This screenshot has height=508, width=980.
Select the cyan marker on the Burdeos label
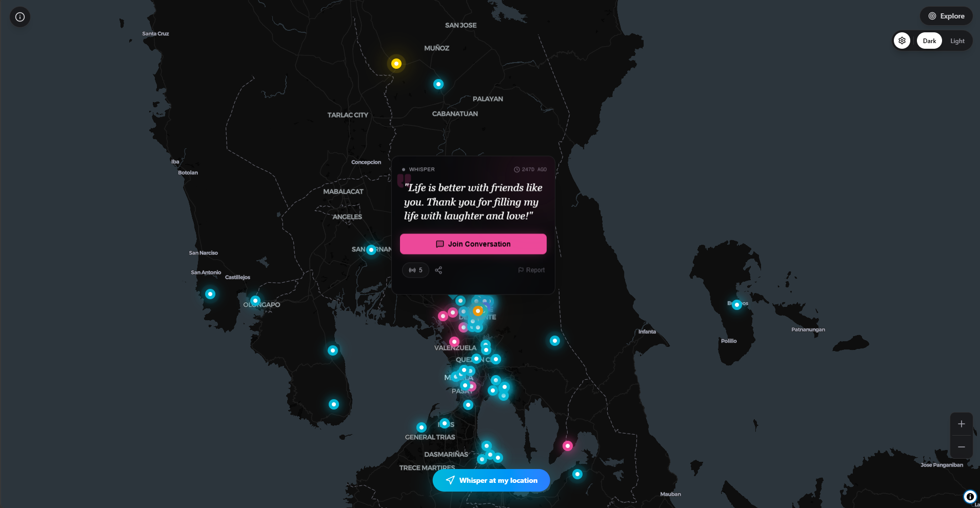click(x=737, y=305)
